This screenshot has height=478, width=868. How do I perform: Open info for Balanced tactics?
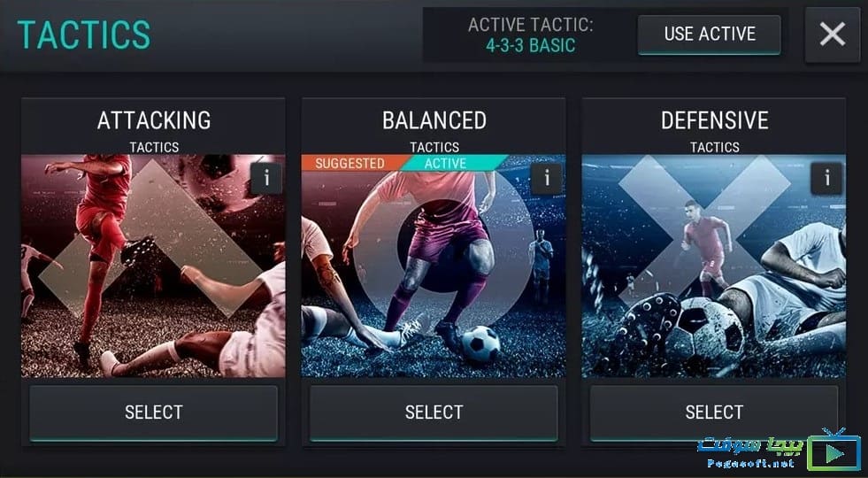click(547, 178)
